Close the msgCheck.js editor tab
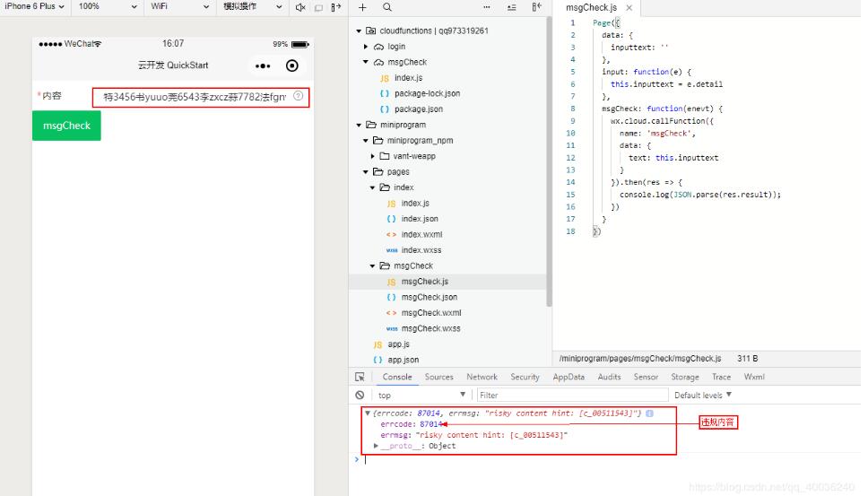This screenshot has height=496, width=868. 629,7
